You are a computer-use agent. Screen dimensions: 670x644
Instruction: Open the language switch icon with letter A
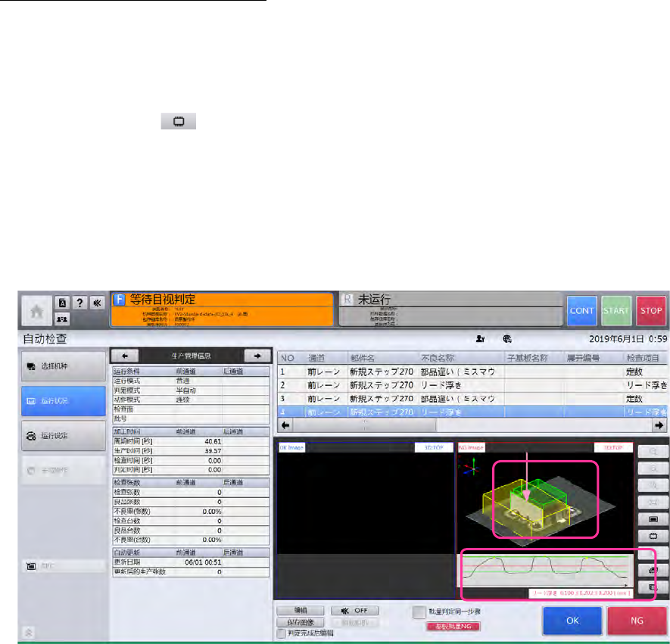tap(62, 303)
